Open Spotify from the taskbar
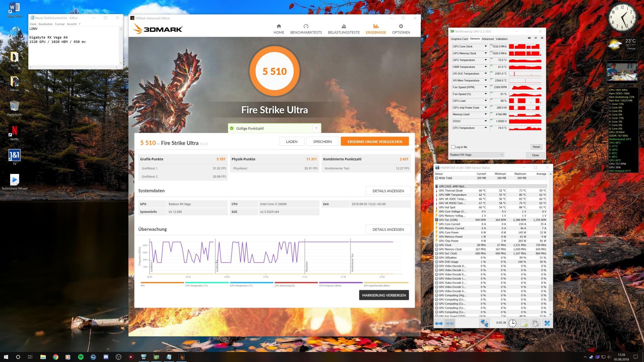 [x=80, y=357]
